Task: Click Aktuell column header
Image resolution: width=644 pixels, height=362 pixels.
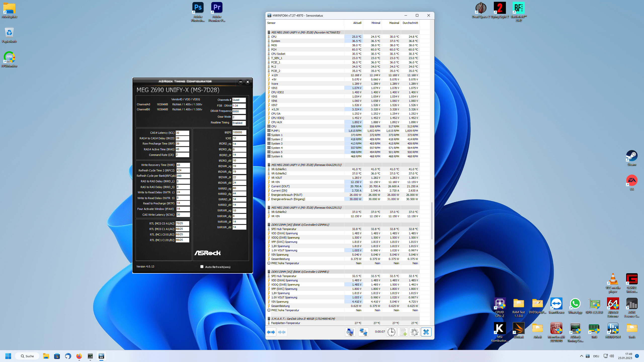Action: [353, 23]
